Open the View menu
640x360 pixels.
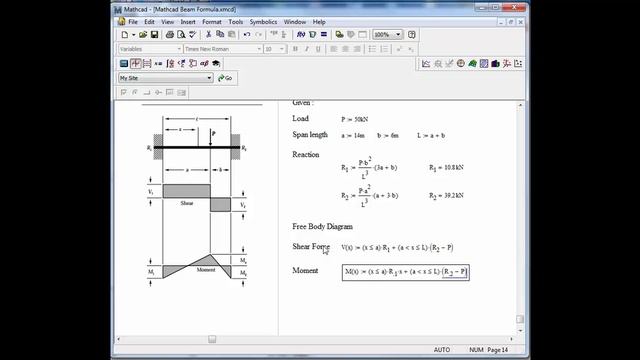pyautogui.click(x=167, y=22)
